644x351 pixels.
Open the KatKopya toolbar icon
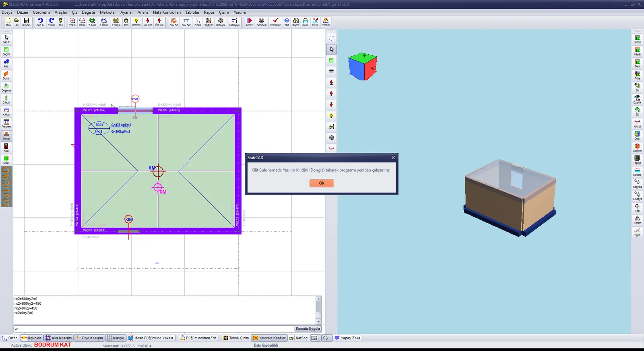pos(234,22)
